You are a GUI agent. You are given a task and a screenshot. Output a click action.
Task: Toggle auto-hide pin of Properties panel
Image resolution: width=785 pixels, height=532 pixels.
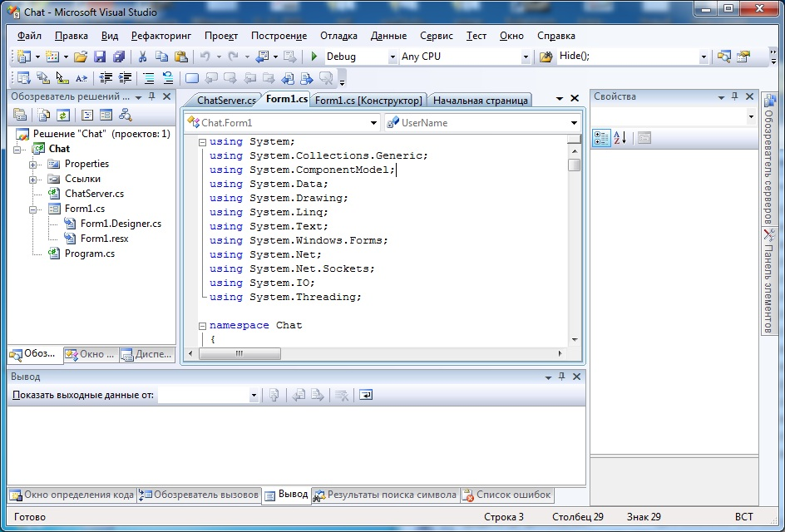[735, 96]
